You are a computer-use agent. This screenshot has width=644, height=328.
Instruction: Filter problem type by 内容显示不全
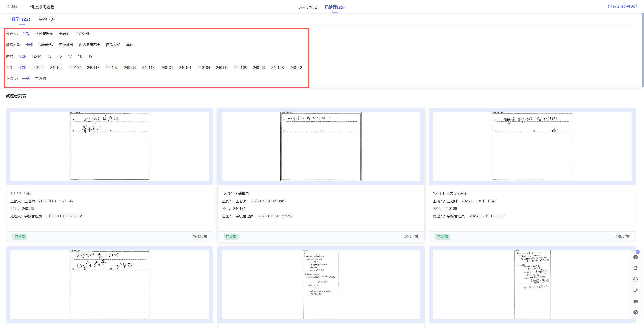pos(89,45)
